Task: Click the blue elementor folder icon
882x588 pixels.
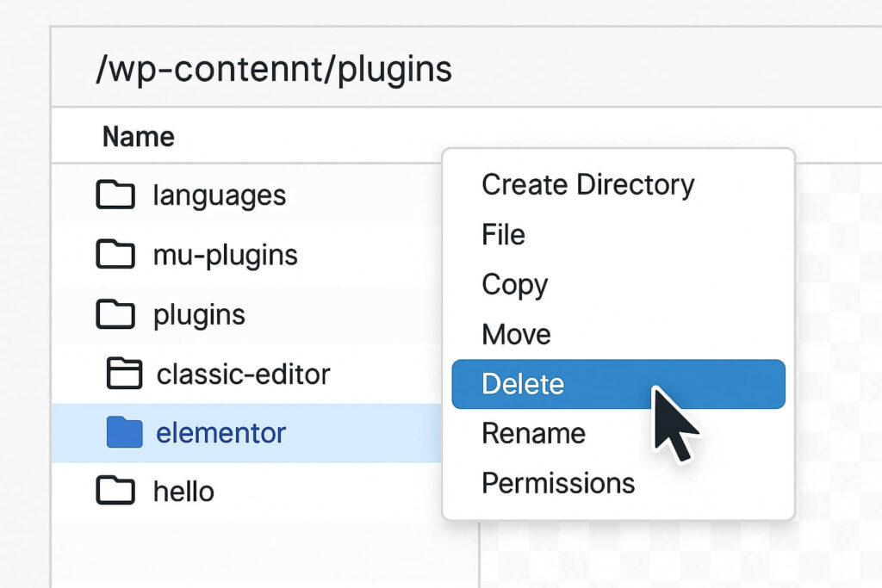Action: coord(126,432)
